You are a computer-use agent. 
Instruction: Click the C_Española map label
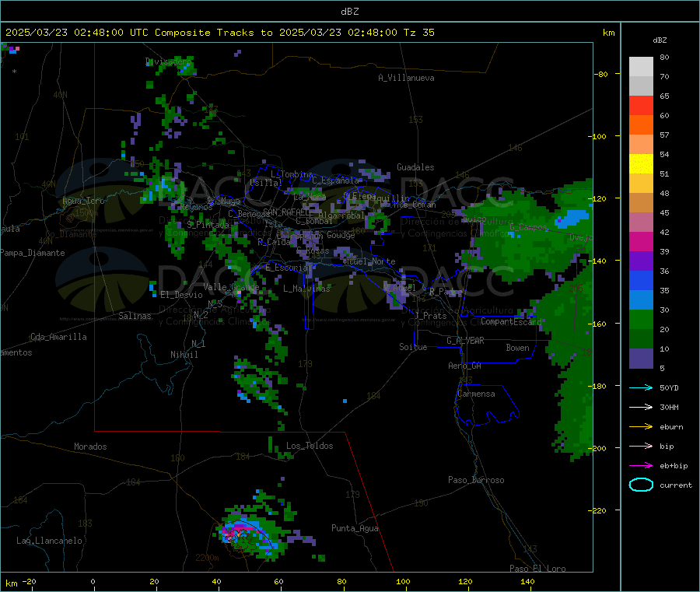(335, 180)
